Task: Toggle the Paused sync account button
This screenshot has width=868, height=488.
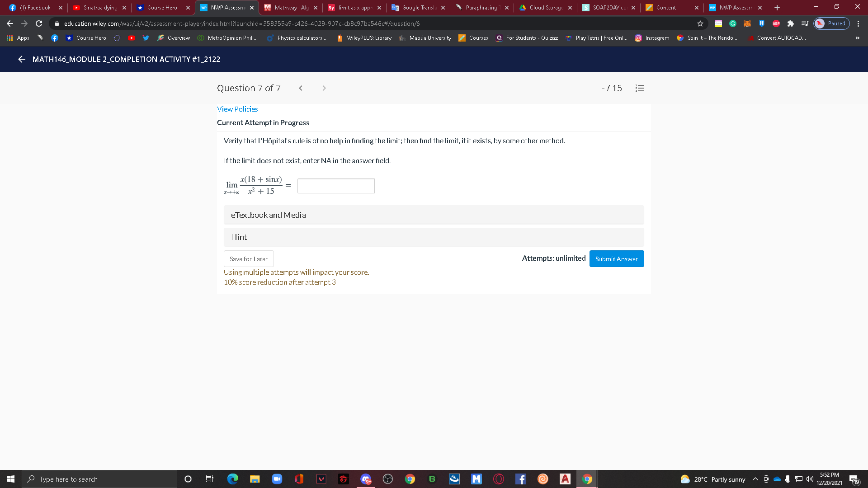Action: click(x=831, y=23)
